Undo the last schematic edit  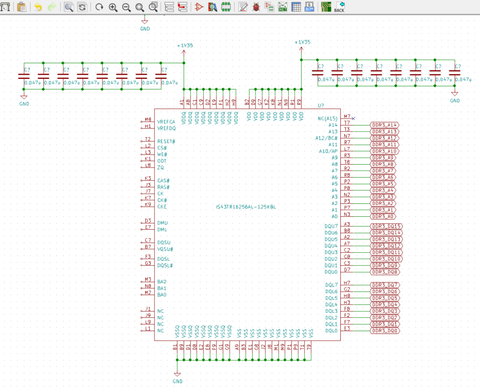[38, 7]
